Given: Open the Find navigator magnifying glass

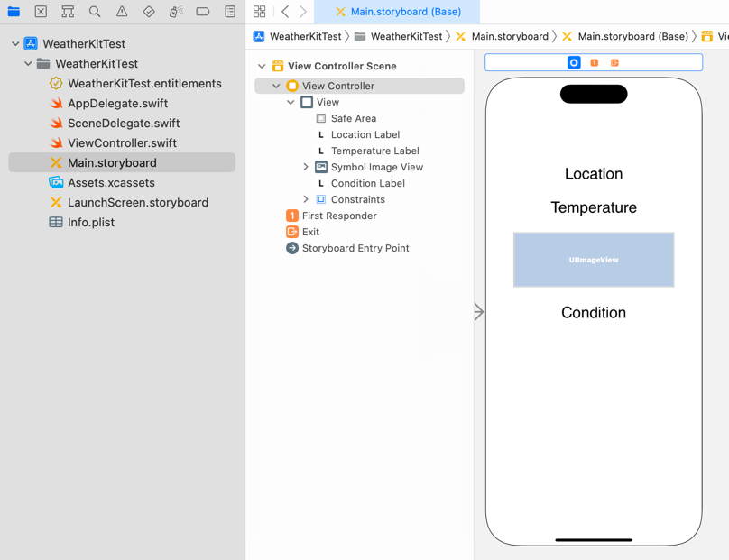Looking at the screenshot, I should 95,12.
